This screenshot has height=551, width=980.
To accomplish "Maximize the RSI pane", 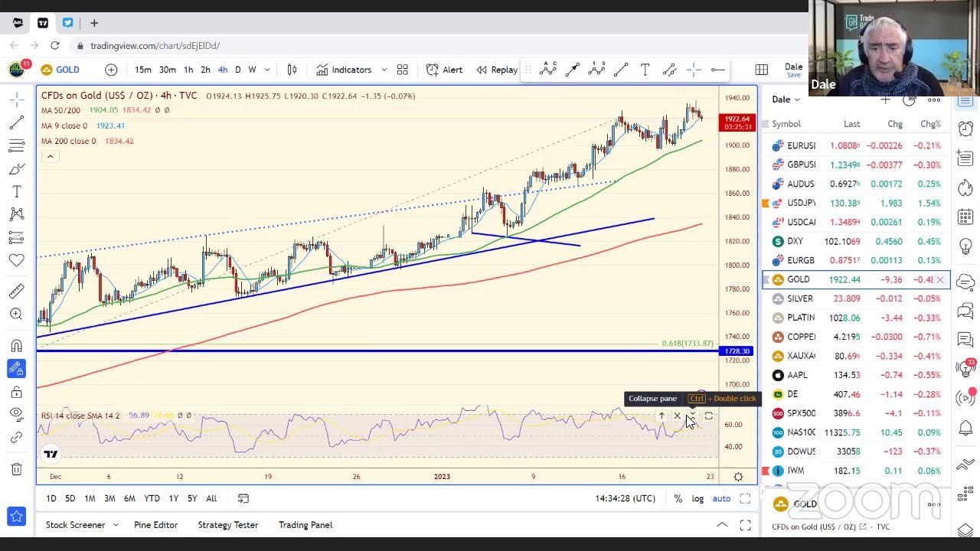I will pos(708,416).
